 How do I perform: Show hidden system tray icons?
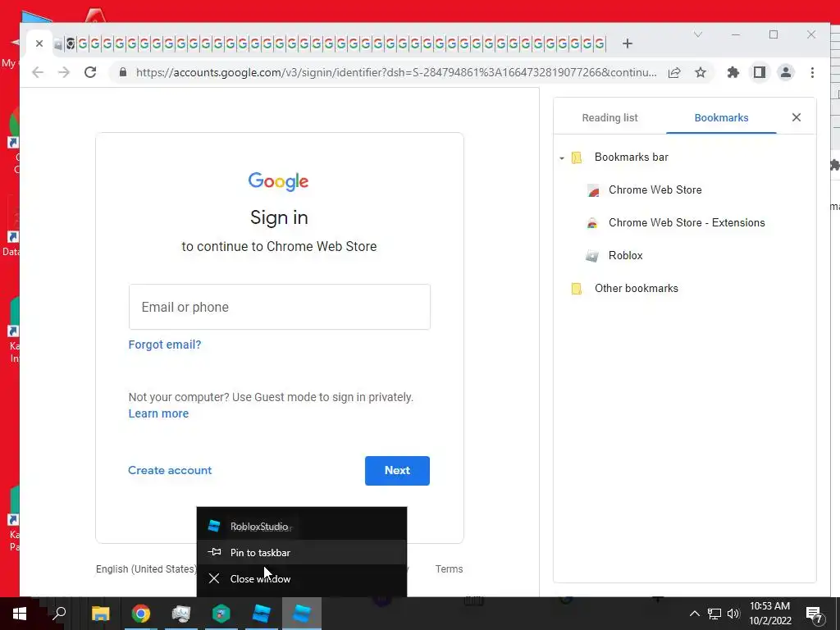point(694,614)
